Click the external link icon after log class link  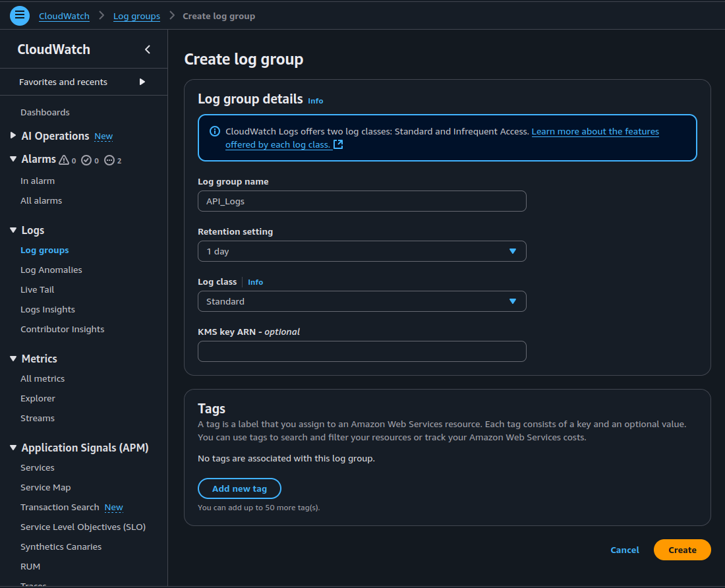(x=338, y=144)
